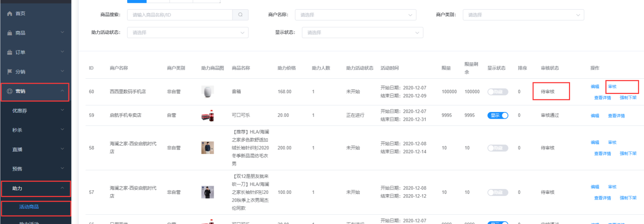Click the product thumbnail in the ID 58 row

click(207, 148)
